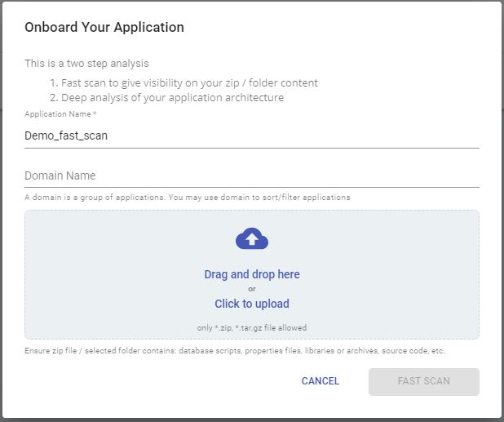This screenshot has height=422, width=504.
Task: Click the blank left area of the upload dropzone
Action: (96, 275)
